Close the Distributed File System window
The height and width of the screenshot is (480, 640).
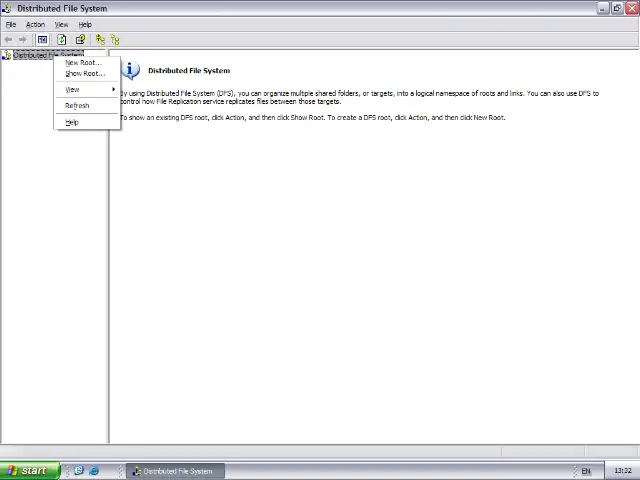tap(632, 8)
